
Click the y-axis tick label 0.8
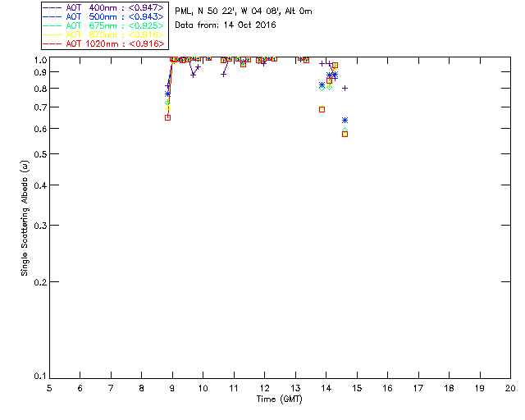pyautogui.click(x=40, y=89)
